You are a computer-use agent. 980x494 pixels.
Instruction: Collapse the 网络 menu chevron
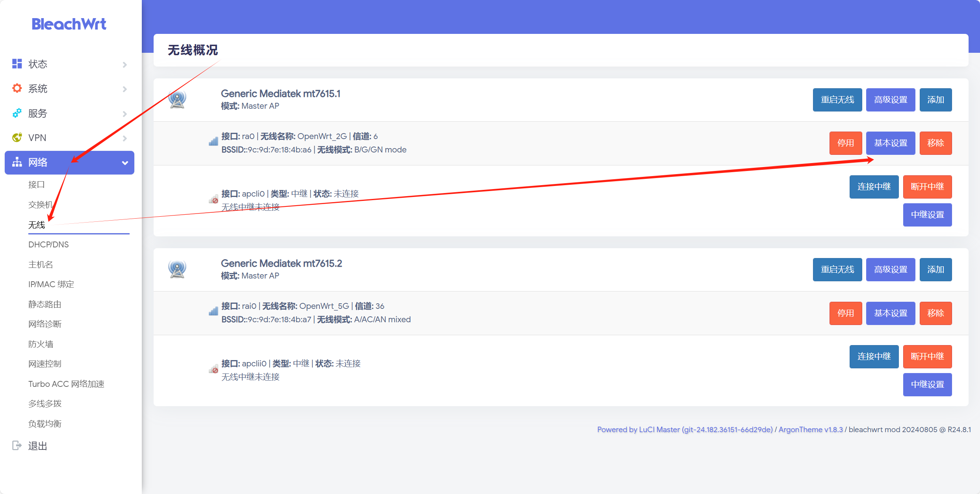125,163
